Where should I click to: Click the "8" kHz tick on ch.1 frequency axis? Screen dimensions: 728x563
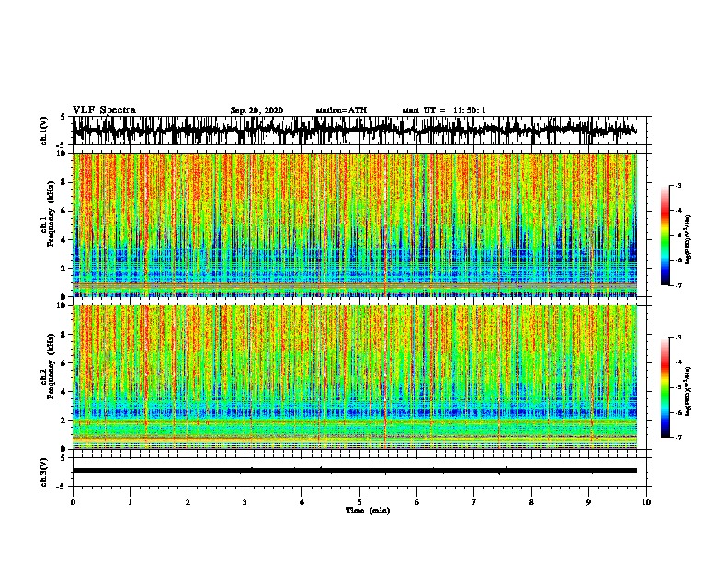[x=63, y=182]
